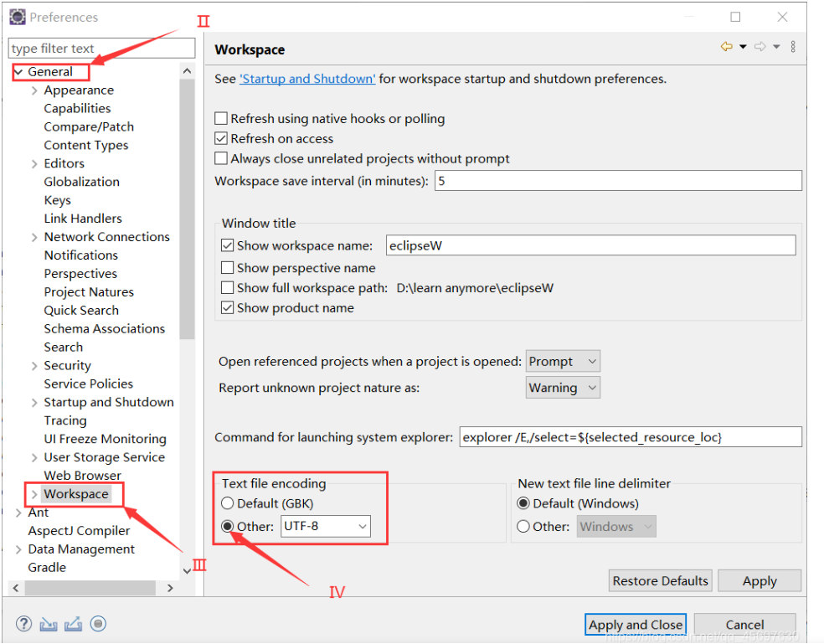Select Web Browser in the preferences tree
Screen dimensions: 824x644
tap(82, 476)
